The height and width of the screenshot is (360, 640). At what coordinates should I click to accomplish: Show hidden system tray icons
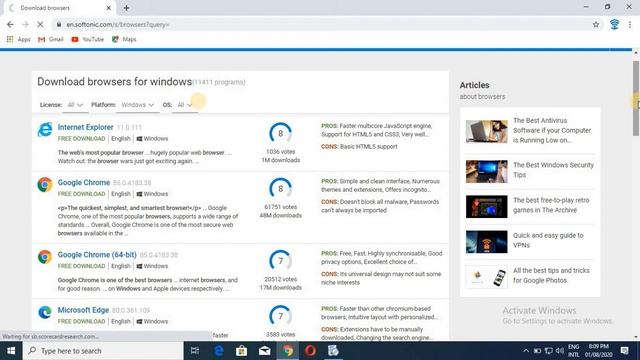coord(526,351)
